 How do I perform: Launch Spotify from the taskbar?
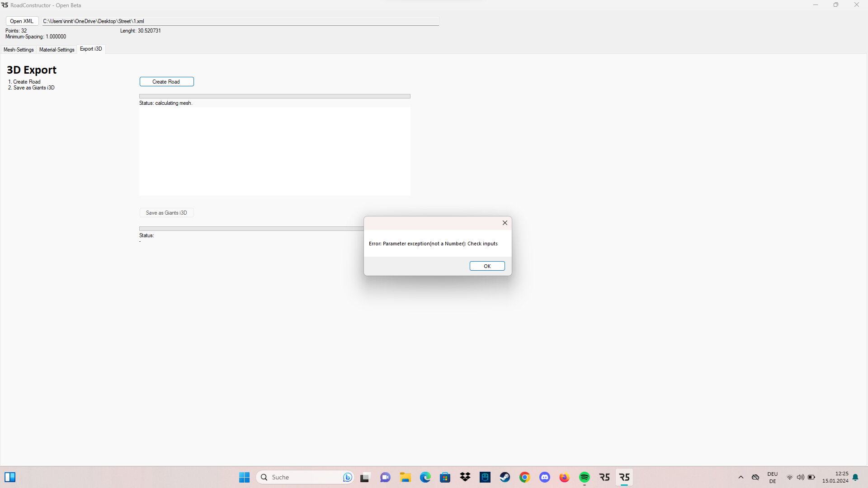point(584,477)
